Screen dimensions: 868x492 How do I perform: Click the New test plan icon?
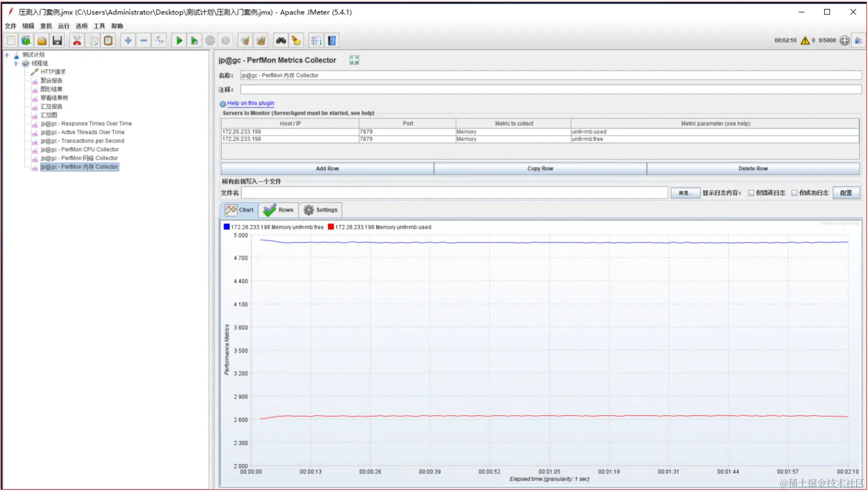point(11,40)
